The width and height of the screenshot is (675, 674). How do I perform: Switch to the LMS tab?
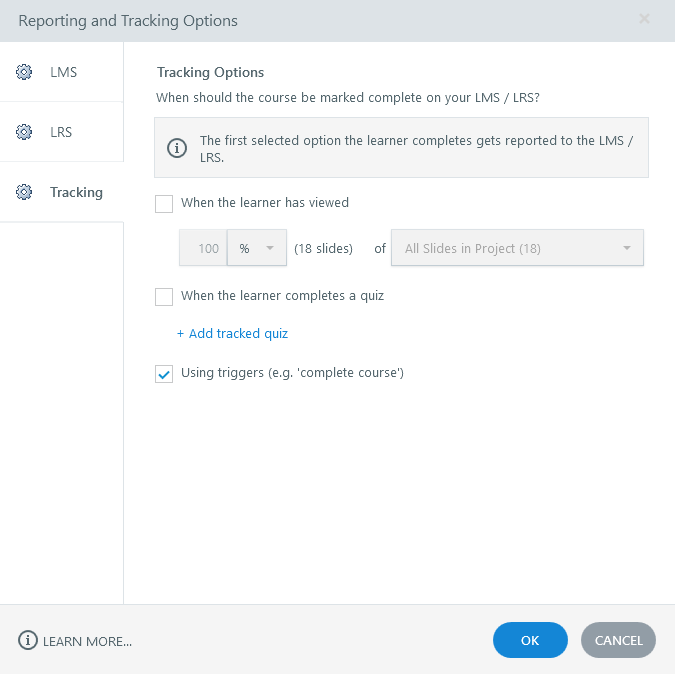(x=62, y=72)
